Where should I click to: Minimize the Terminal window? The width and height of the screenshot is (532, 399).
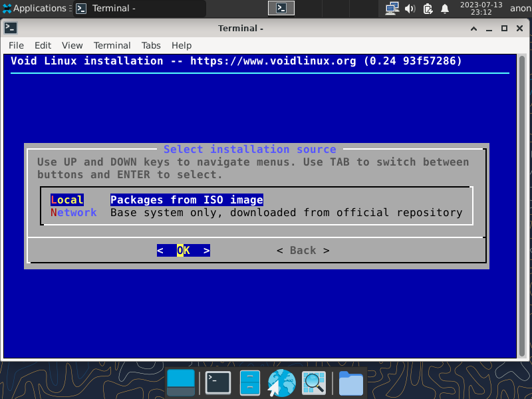pyautogui.click(x=489, y=29)
